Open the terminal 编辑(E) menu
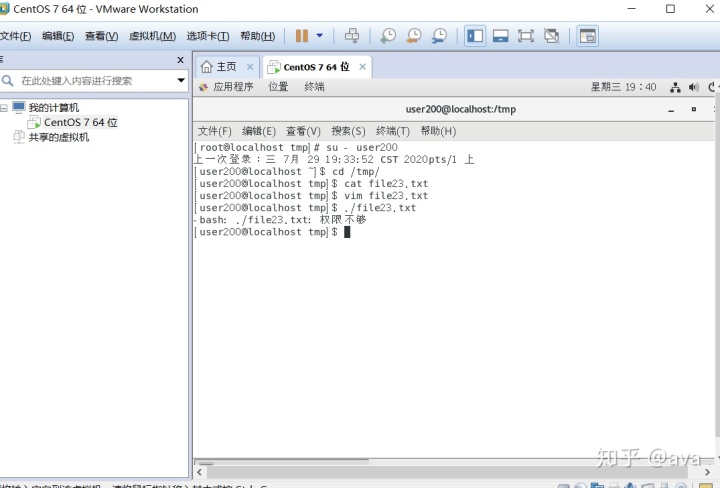Screen dimensions: 720x488 tap(259, 131)
